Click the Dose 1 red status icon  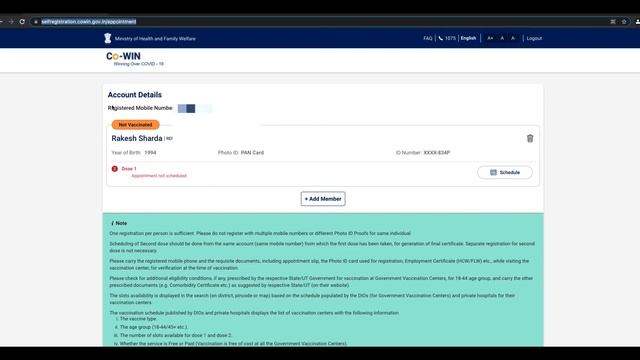pyautogui.click(x=115, y=169)
